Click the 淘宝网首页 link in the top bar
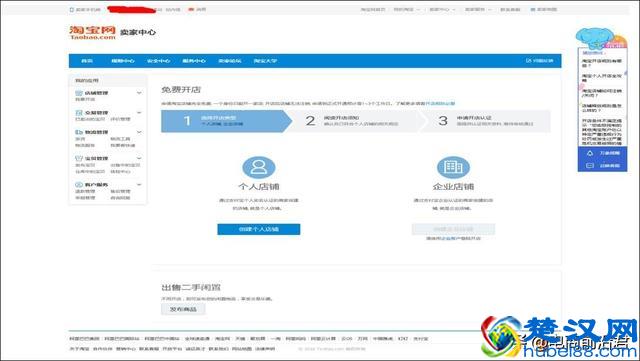The height and width of the screenshot is (361, 640). pyautogui.click(x=373, y=9)
